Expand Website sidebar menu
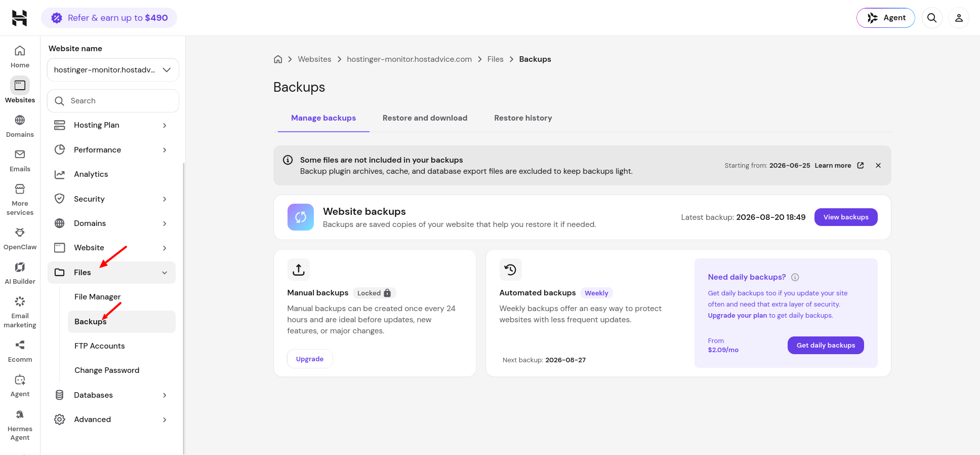 coord(111,248)
